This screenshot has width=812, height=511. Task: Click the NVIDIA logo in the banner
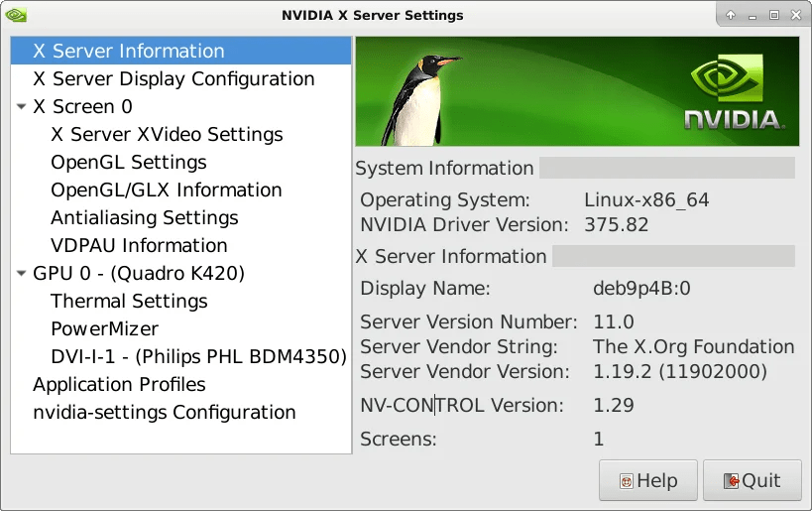coord(734,94)
